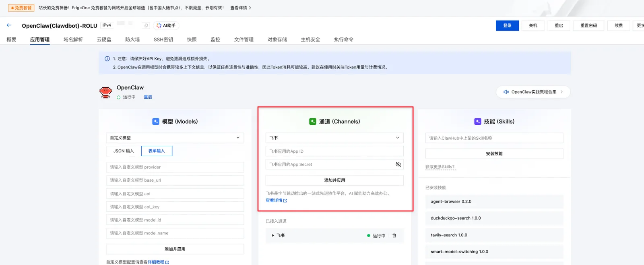Click the blue 模型 (Models) icon

pyautogui.click(x=156, y=121)
